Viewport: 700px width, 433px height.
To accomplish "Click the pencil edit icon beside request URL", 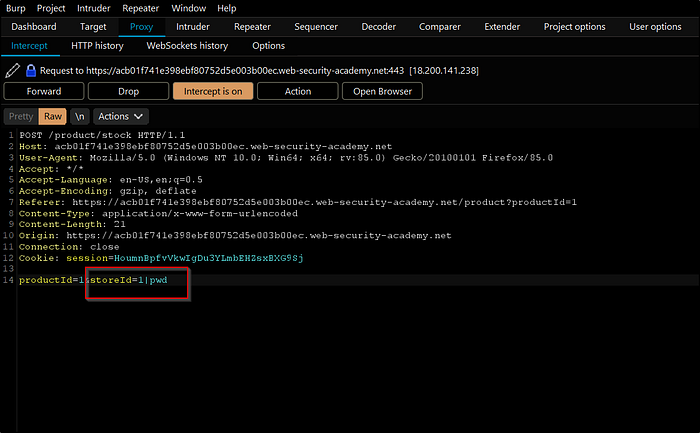I will tap(12, 71).
